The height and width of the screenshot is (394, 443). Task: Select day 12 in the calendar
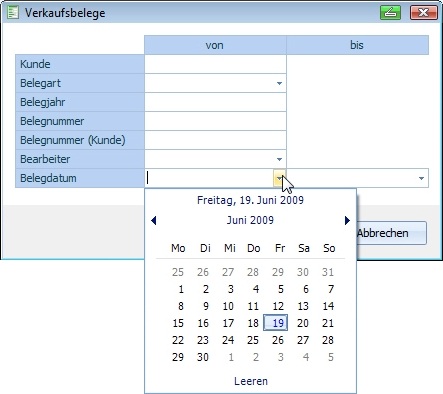pyautogui.click(x=278, y=306)
